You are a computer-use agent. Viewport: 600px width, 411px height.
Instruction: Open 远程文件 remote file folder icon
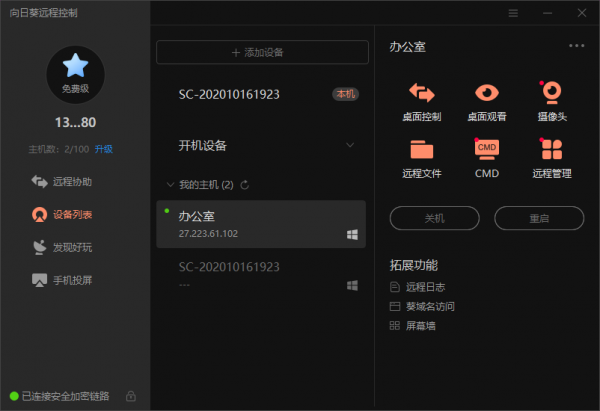click(421, 150)
